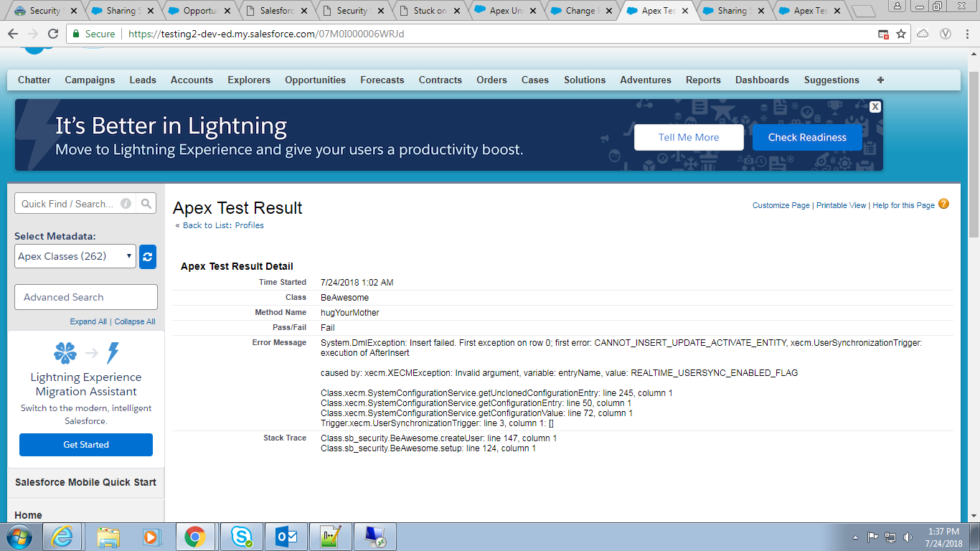Image resolution: width=980 pixels, height=551 pixels.
Task: Launch Internet Explorer from the taskbar
Action: tap(63, 537)
